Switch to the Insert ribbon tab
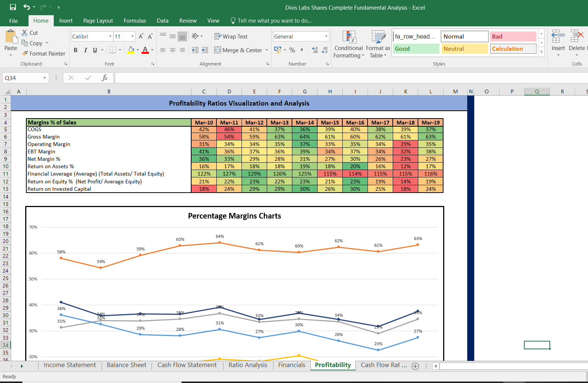The height and width of the screenshot is (383, 588). pos(66,21)
